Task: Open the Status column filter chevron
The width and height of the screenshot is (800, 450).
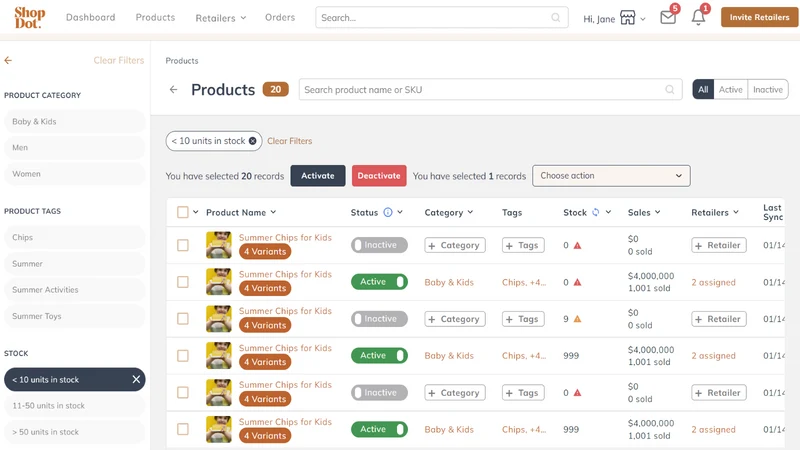Action: [400, 212]
